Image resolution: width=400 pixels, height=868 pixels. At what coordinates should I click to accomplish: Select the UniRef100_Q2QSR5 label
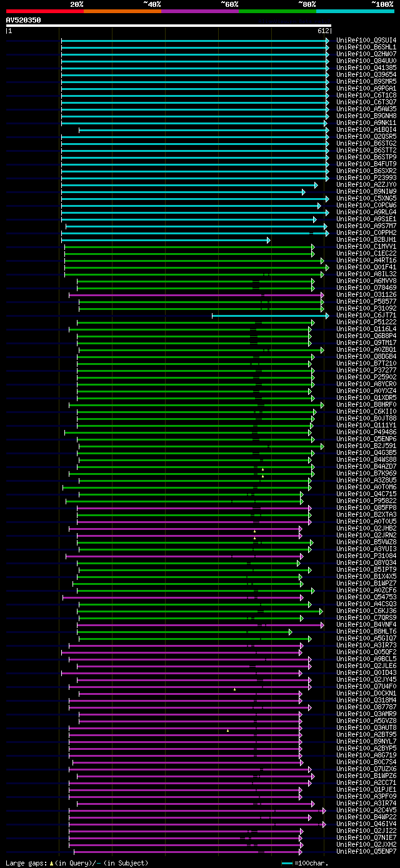tap(366, 136)
